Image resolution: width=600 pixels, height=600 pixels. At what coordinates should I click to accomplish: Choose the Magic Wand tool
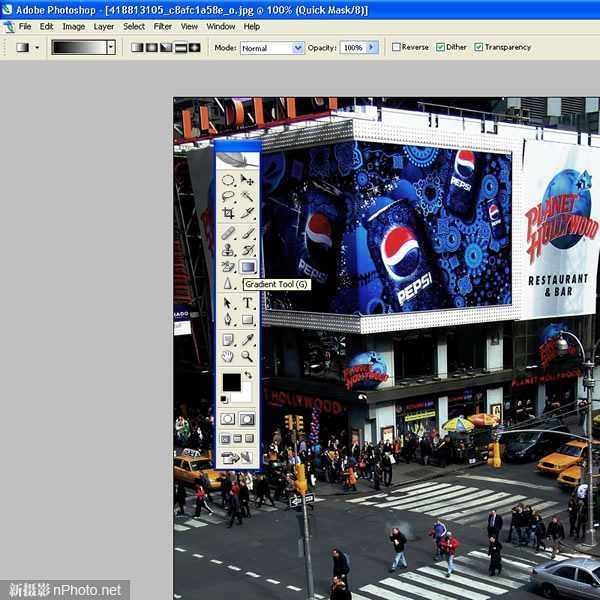tap(247, 197)
